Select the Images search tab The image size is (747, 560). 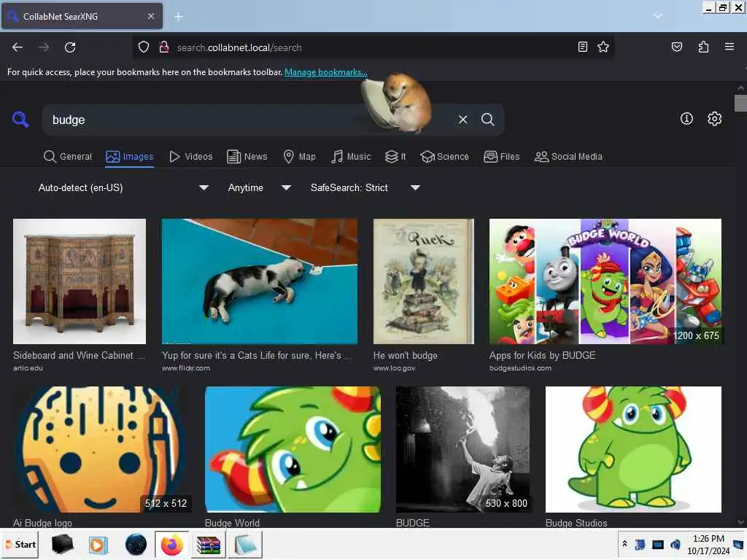pos(130,157)
